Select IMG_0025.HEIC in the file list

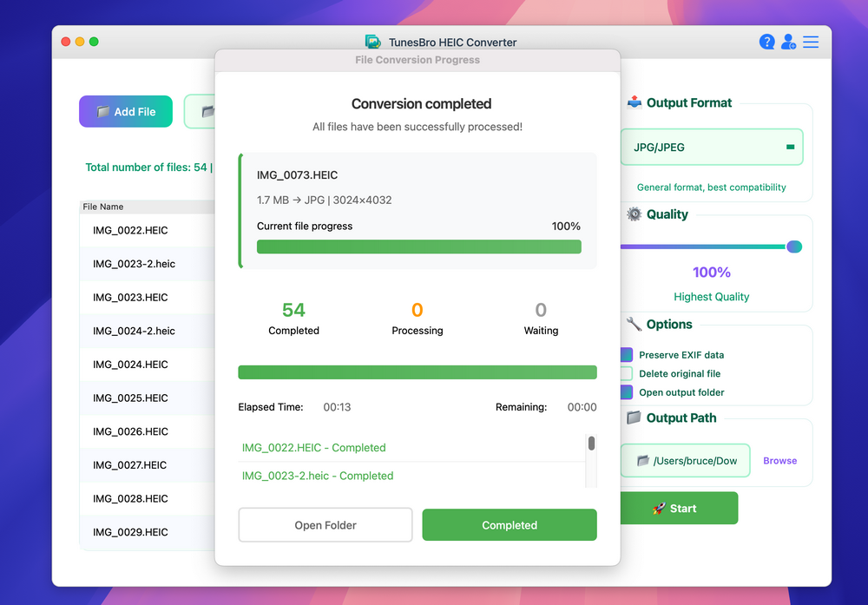148,398
